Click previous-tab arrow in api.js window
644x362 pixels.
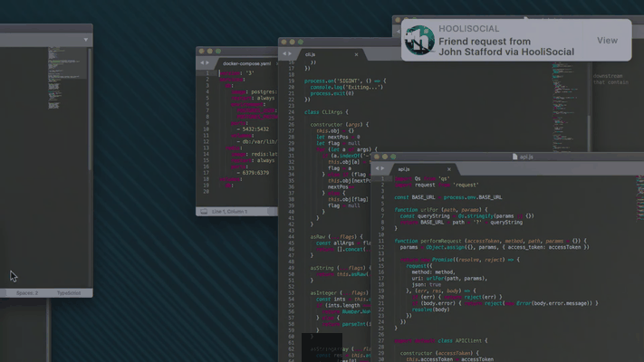point(377,168)
